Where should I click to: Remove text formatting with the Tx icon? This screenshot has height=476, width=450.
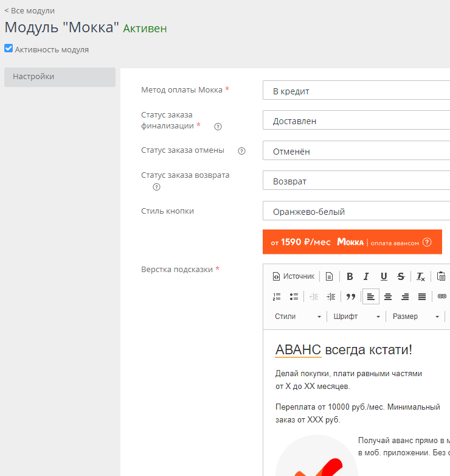(x=420, y=276)
